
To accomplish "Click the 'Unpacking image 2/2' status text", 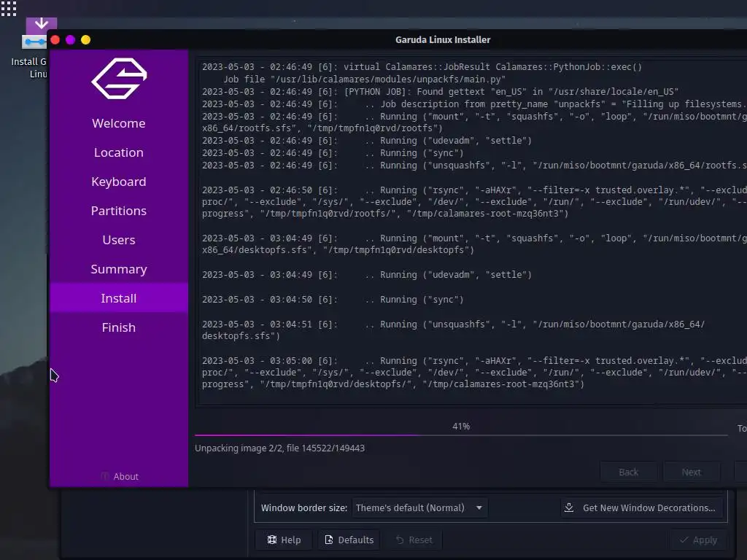I will tap(279, 448).
